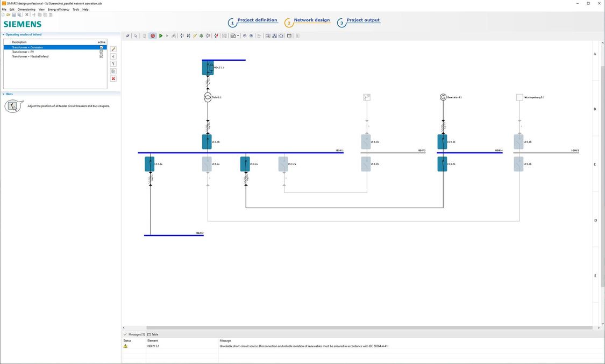The width and height of the screenshot is (605, 364).
Task: Click the red delete icon in infeed panel
Action: tap(113, 78)
